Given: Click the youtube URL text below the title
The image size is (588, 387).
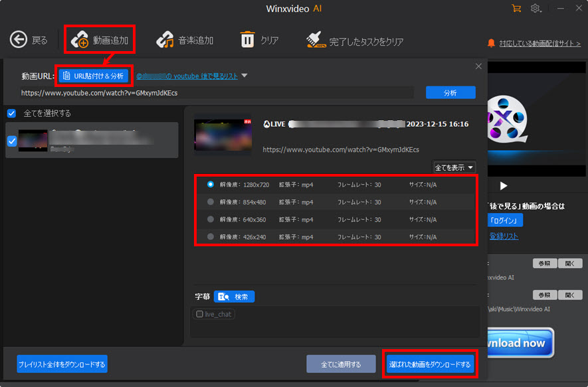Looking at the screenshot, I should coord(341,149).
